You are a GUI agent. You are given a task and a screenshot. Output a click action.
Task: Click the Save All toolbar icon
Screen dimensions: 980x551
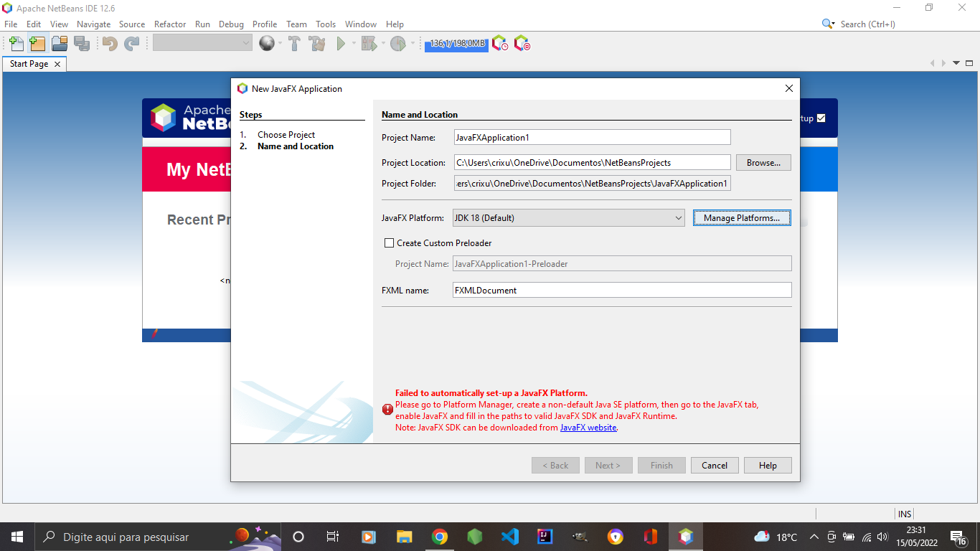(82, 44)
